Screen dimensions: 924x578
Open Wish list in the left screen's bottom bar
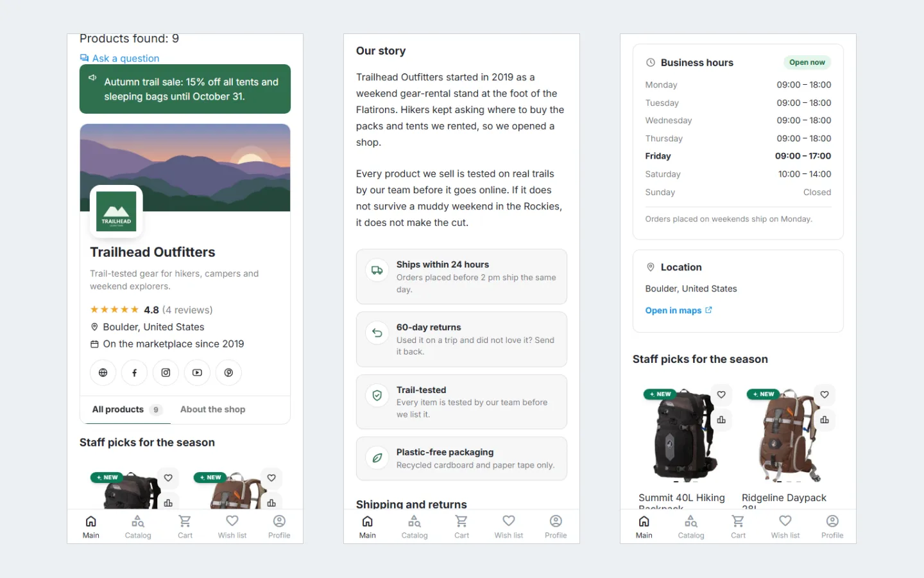(232, 527)
